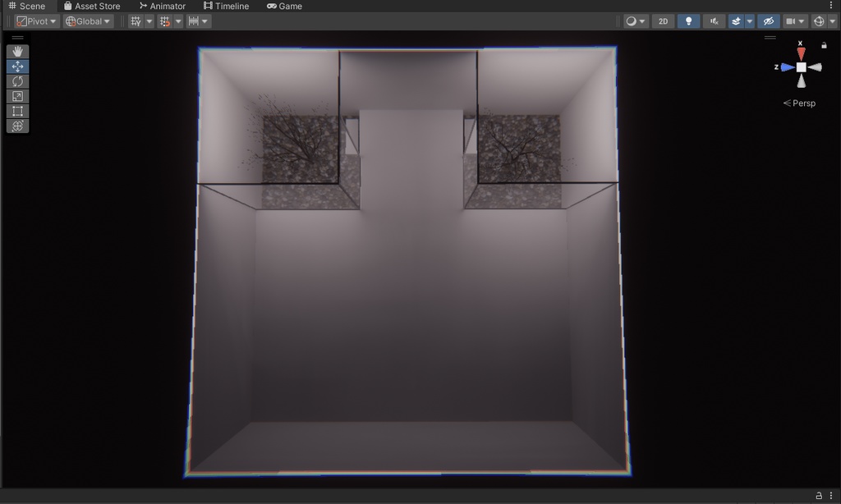Screen dimensions: 841x504
Task: Click the tools overlay drag handle
Action: (x=18, y=38)
